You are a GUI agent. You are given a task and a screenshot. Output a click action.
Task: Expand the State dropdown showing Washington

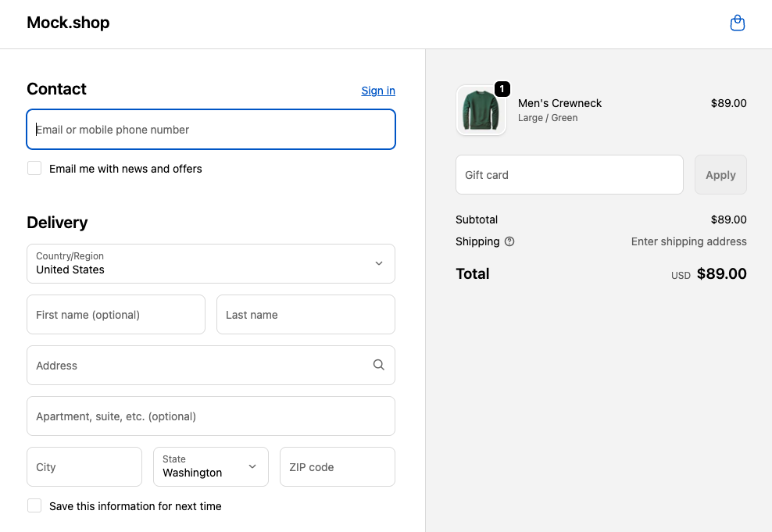(x=210, y=466)
